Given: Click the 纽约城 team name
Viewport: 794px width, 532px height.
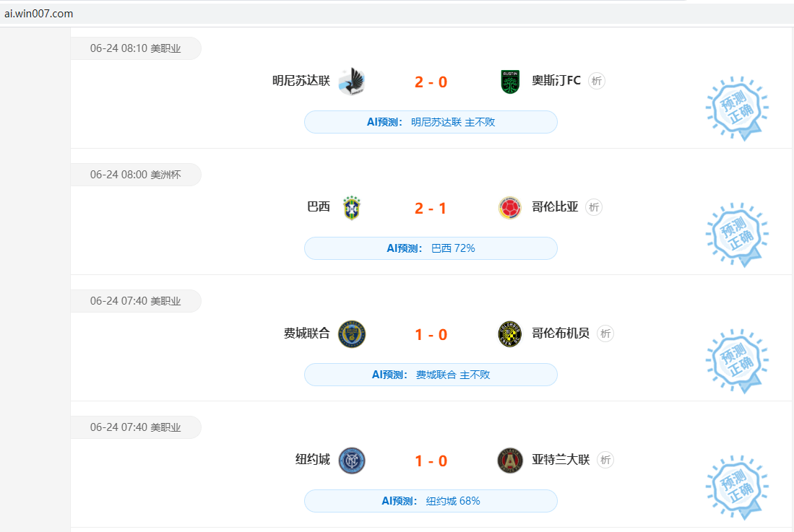Looking at the screenshot, I should point(313,460).
